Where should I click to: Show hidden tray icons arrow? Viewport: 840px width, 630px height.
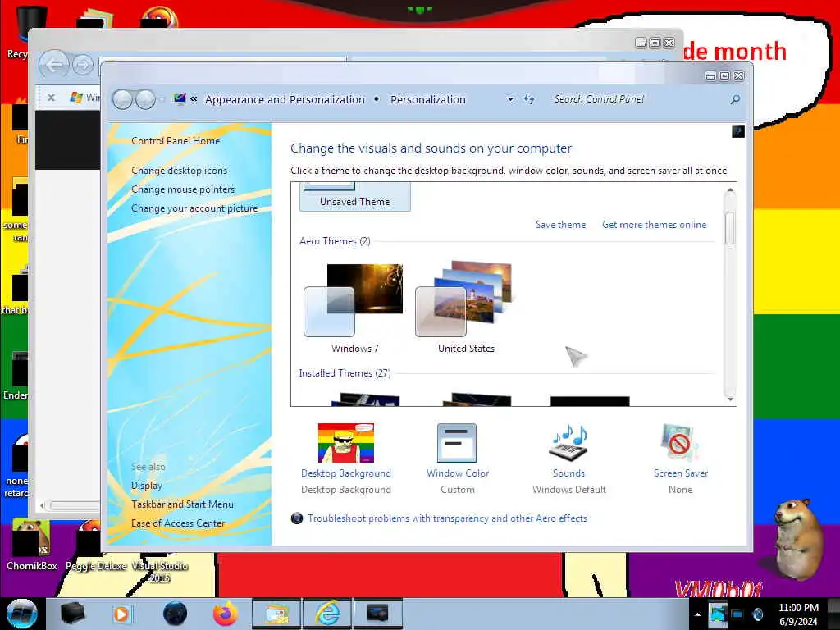(x=697, y=614)
